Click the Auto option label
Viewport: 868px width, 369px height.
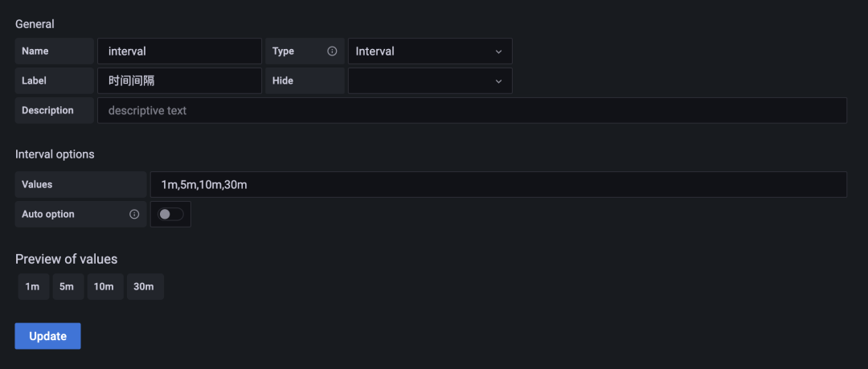coord(48,215)
